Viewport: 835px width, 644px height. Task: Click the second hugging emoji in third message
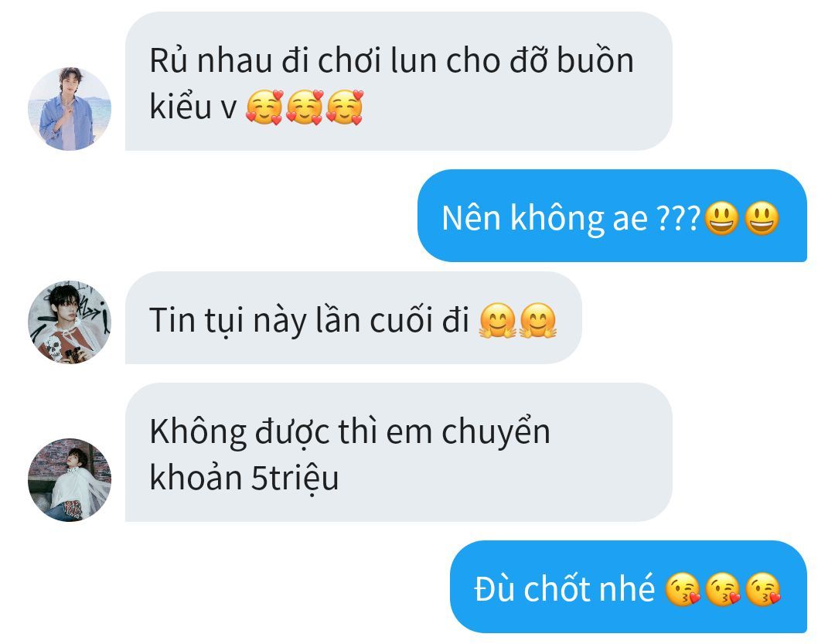pos(538,321)
